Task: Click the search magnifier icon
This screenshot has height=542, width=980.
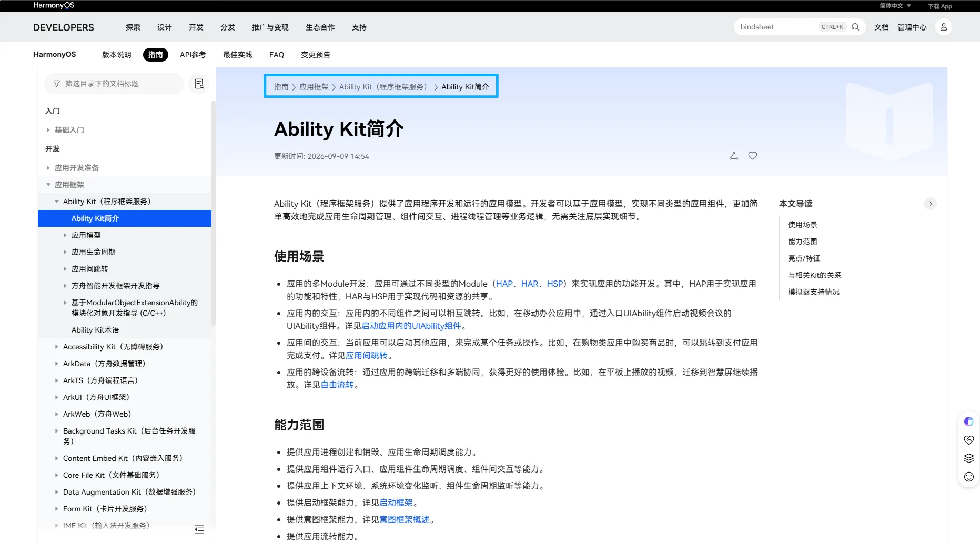Action: click(855, 27)
